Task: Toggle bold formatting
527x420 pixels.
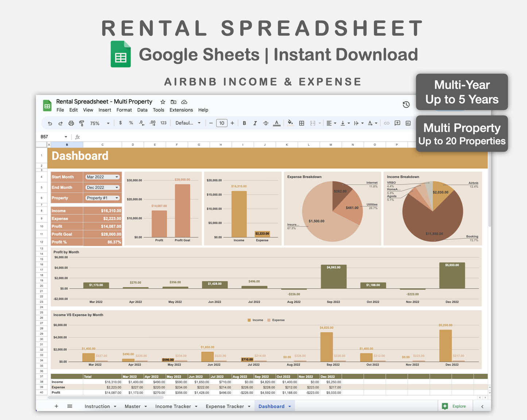Action: click(244, 123)
